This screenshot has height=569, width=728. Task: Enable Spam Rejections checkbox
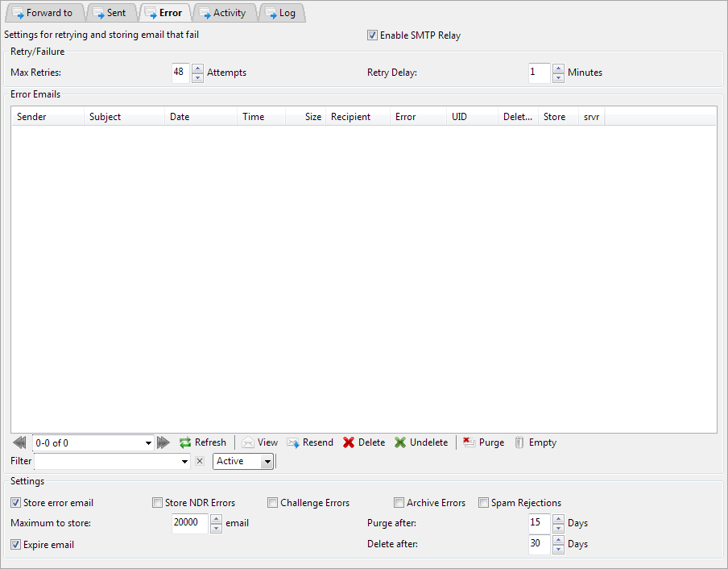coord(484,503)
